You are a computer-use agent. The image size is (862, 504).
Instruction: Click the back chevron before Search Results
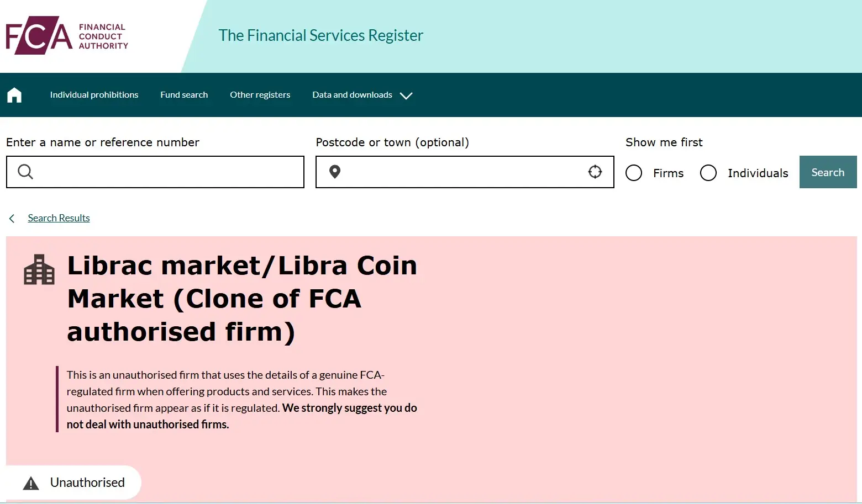[11, 218]
